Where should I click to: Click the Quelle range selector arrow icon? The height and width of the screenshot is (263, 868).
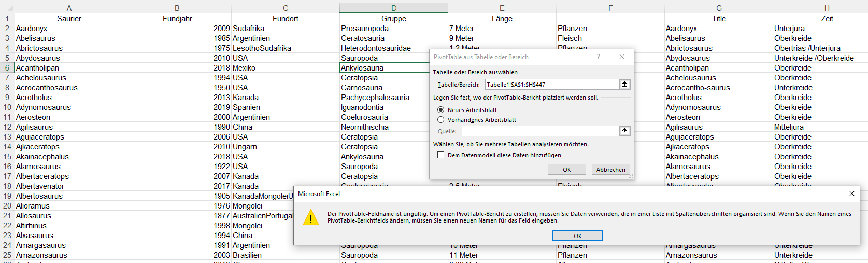(624, 131)
